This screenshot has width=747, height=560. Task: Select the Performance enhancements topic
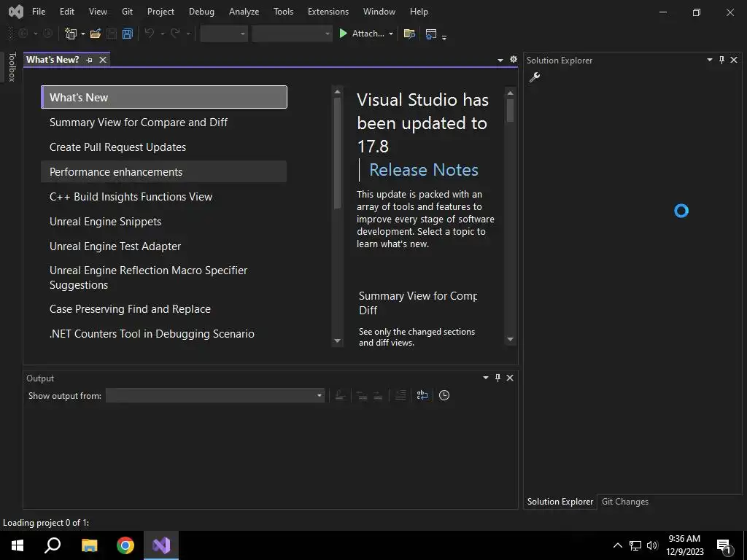[x=164, y=172]
